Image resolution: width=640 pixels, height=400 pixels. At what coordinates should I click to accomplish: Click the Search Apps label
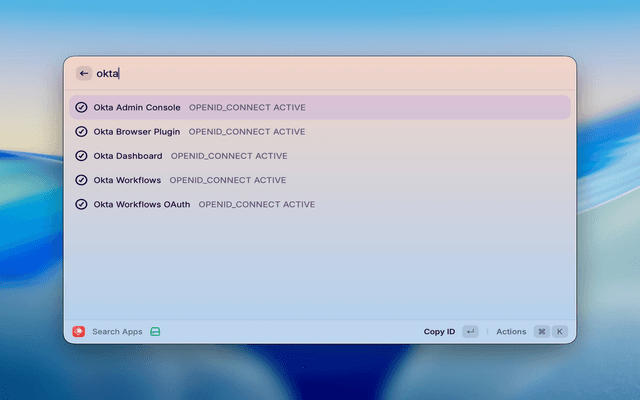click(x=117, y=331)
